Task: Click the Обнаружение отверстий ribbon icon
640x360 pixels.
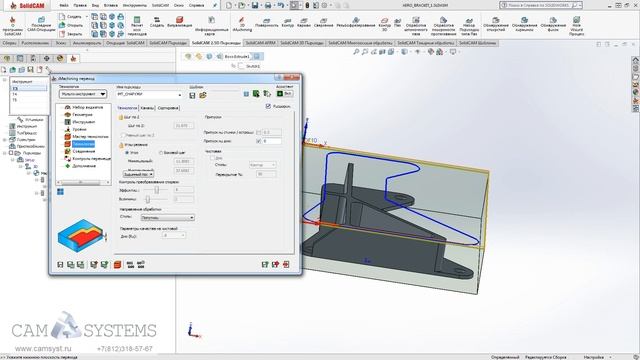Action: click(495, 24)
